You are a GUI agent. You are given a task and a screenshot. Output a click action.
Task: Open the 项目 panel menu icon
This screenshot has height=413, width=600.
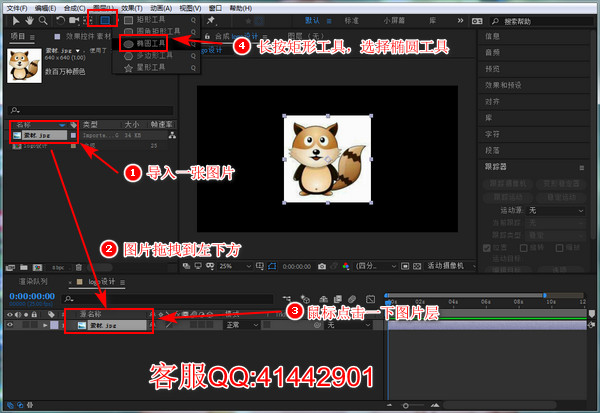point(32,37)
